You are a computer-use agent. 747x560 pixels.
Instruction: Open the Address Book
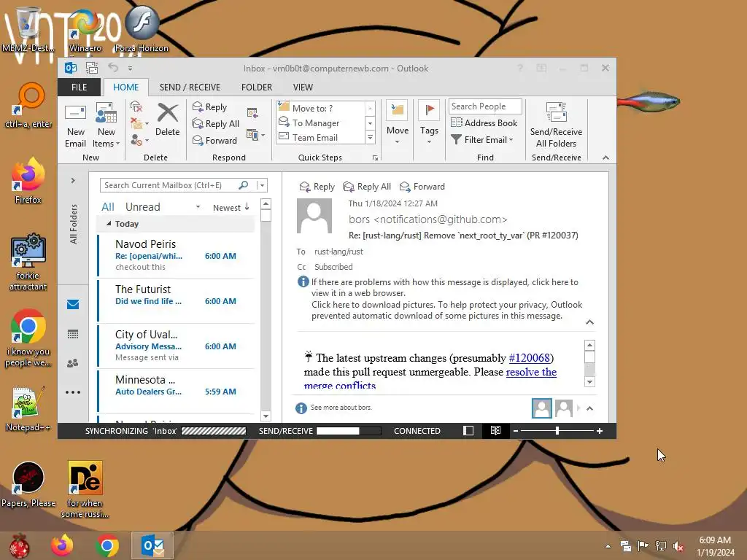click(484, 122)
